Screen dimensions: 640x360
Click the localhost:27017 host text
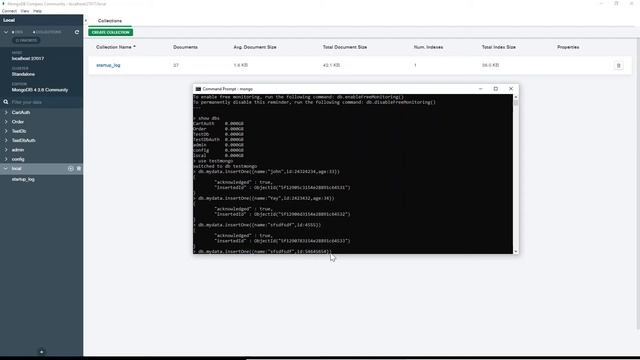click(28, 58)
